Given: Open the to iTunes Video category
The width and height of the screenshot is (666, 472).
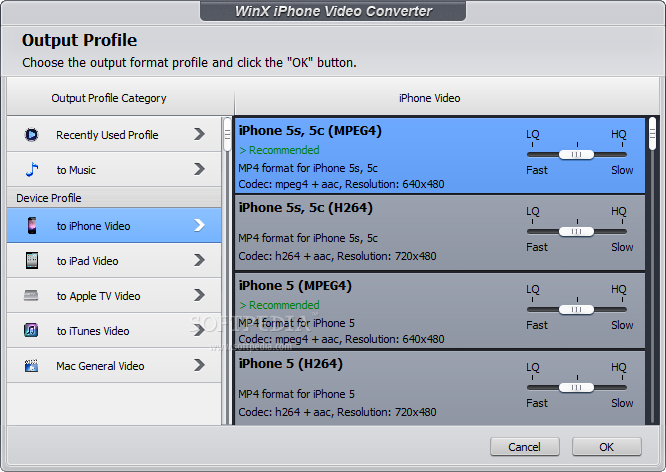Looking at the screenshot, I should pyautogui.click(x=114, y=330).
